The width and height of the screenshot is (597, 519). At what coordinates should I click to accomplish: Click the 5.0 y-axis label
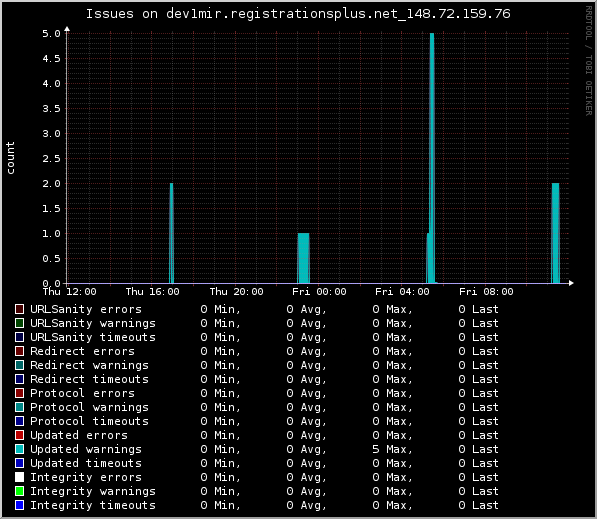point(51,34)
